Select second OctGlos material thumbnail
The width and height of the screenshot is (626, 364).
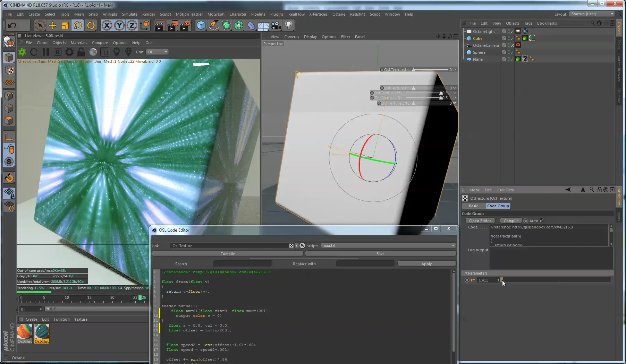pos(42,333)
